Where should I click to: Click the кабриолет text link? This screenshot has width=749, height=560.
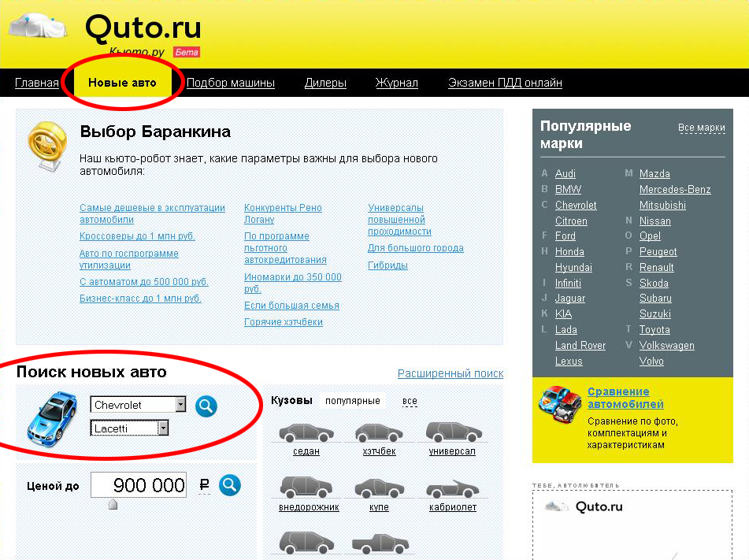tap(453, 507)
